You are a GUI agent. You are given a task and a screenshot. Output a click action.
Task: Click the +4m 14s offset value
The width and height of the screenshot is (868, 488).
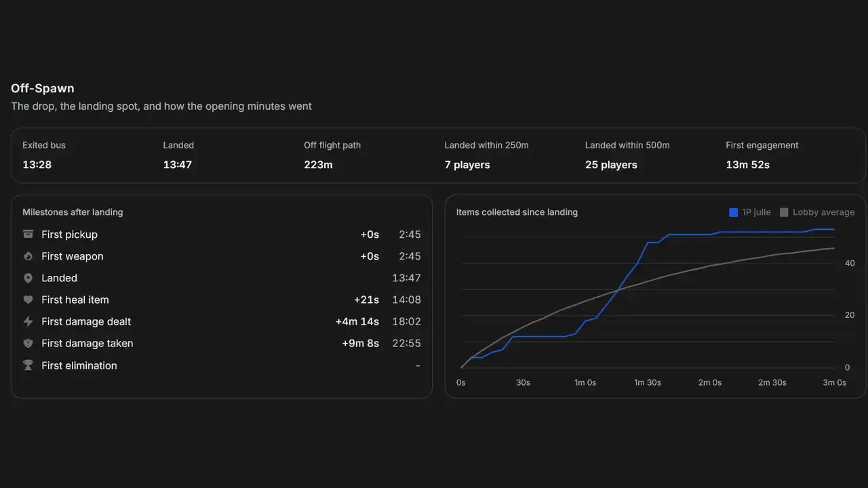point(357,321)
